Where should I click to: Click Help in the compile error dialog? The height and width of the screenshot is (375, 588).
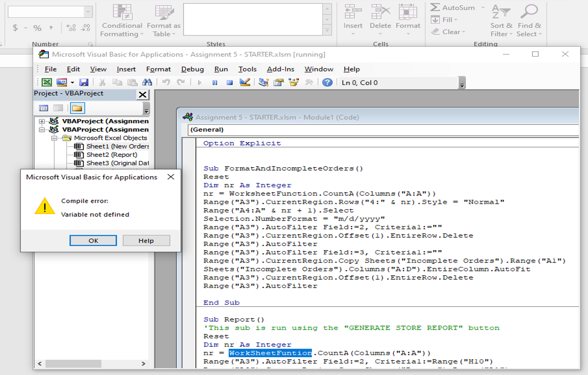pos(146,241)
